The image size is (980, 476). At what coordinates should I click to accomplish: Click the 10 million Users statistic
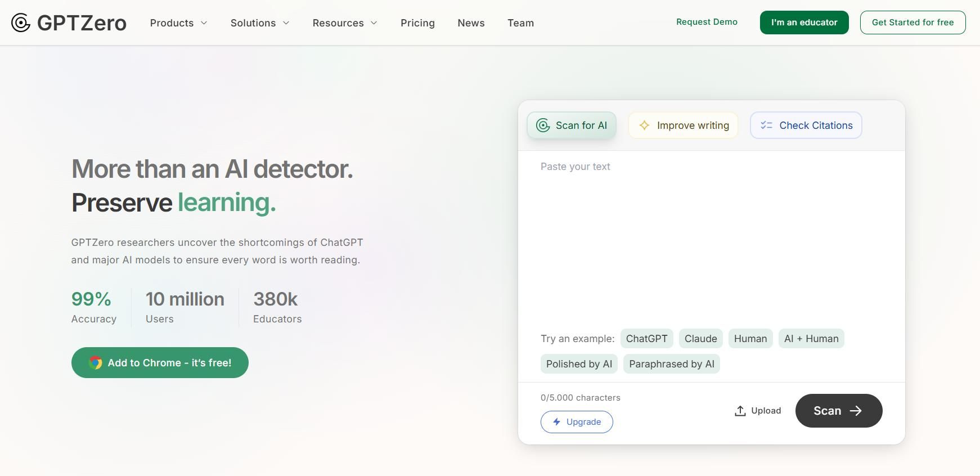(x=185, y=307)
